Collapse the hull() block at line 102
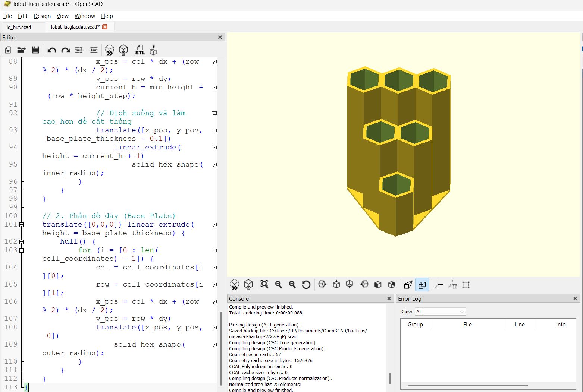This screenshot has width=583, height=392. point(22,242)
